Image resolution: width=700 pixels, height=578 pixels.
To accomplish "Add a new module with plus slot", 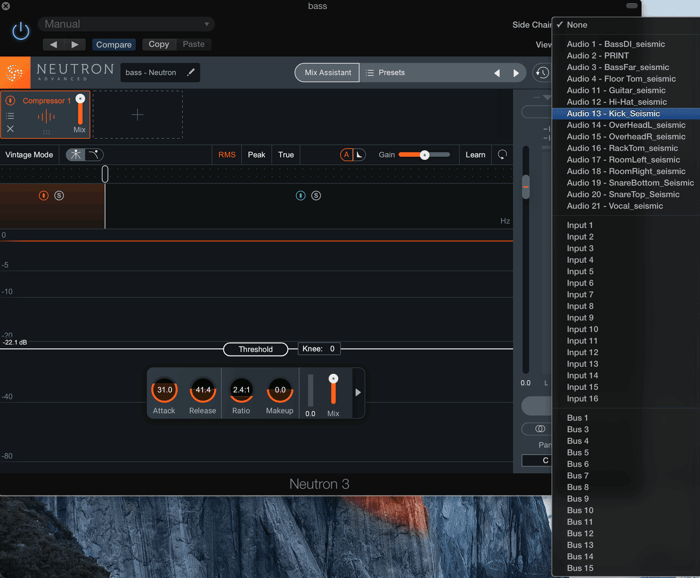I will click(138, 115).
